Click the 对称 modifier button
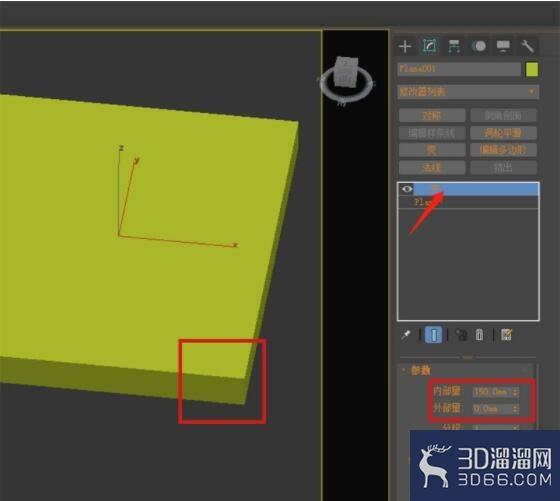The image size is (560, 501). [x=432, y=115]
